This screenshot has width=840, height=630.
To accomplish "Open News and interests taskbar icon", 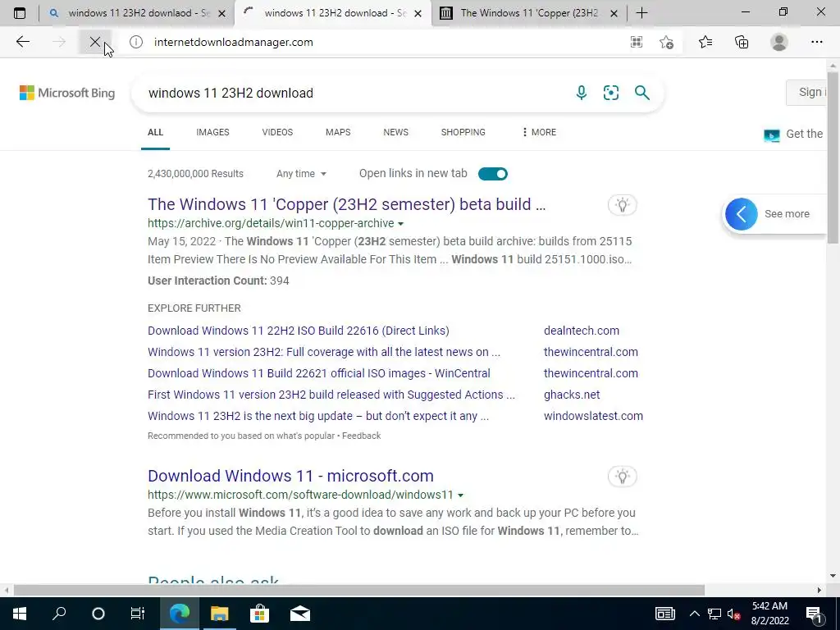I will point(664,614).
